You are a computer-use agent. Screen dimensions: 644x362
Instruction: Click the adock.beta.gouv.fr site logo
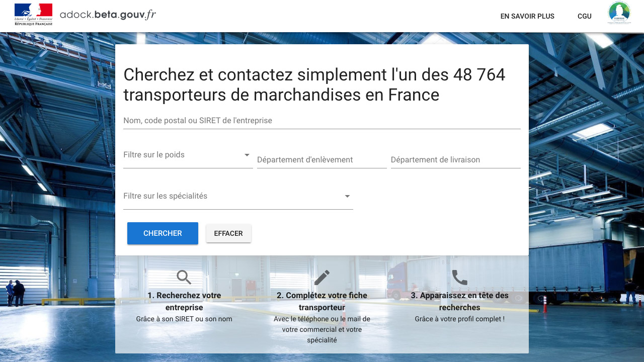[x=108, y=15]
